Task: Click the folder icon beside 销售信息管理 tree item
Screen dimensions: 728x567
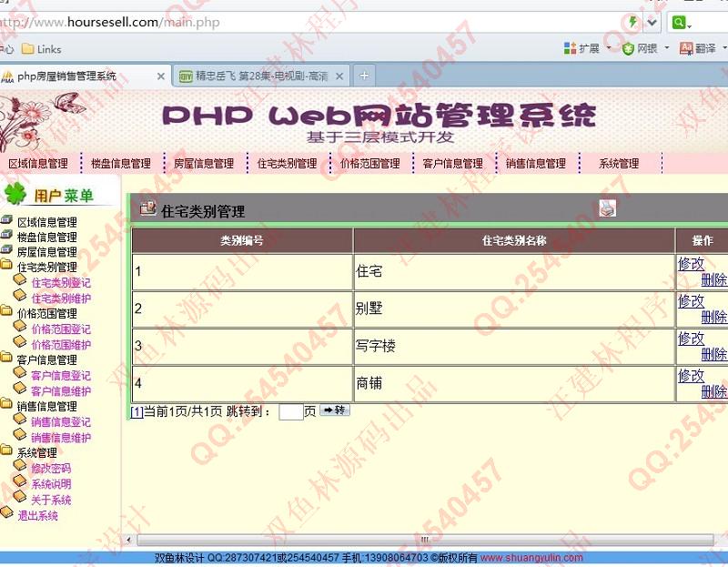Action: pos(6,403)
